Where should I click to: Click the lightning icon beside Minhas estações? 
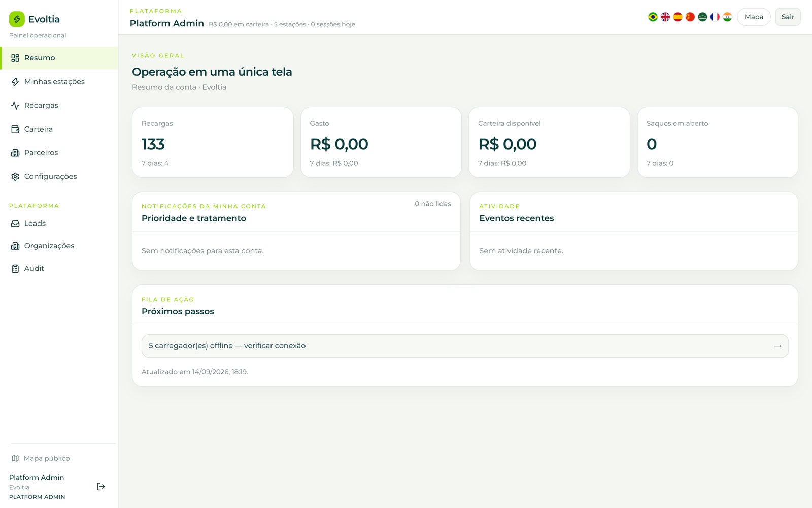tap(15, 82)
